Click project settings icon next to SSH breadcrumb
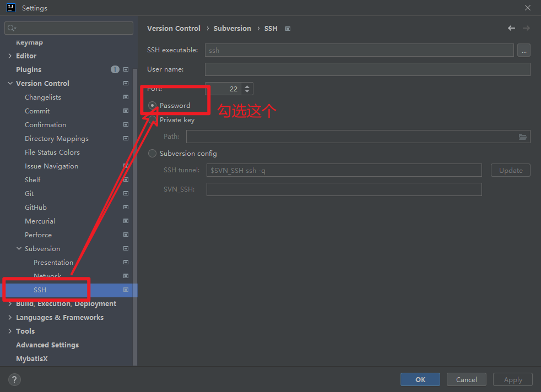This screenshot has width=541, height=392. click(x=288, y=29)
